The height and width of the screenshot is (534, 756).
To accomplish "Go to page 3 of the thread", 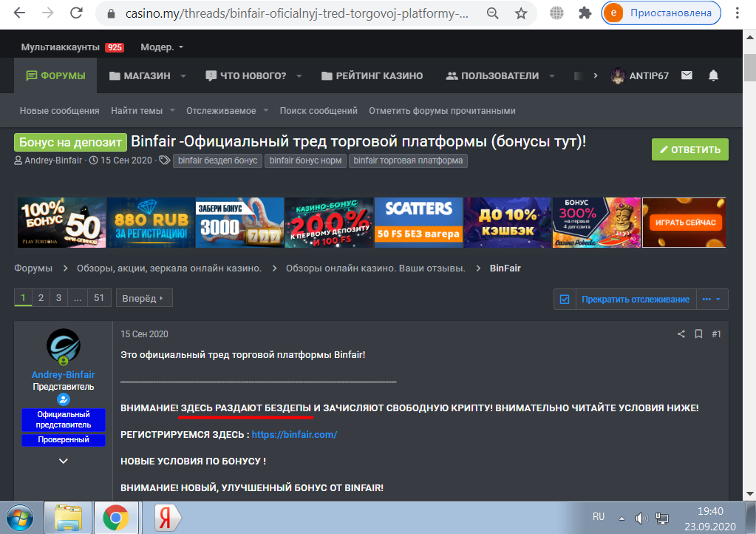I will [x=58, y=298].
